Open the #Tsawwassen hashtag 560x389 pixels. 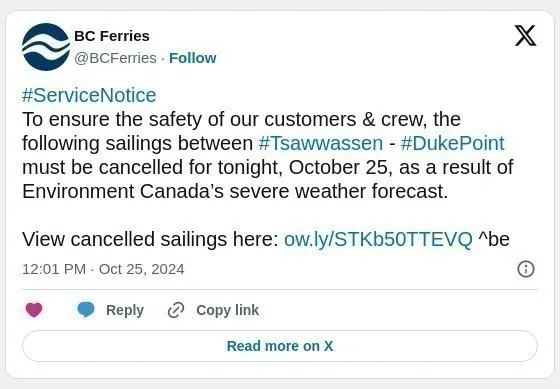320,143
